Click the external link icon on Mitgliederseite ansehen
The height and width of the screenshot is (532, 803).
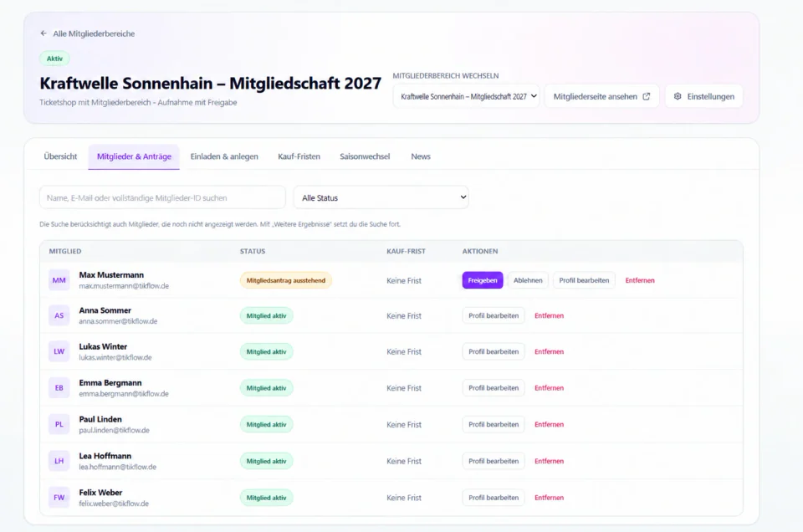647,96
